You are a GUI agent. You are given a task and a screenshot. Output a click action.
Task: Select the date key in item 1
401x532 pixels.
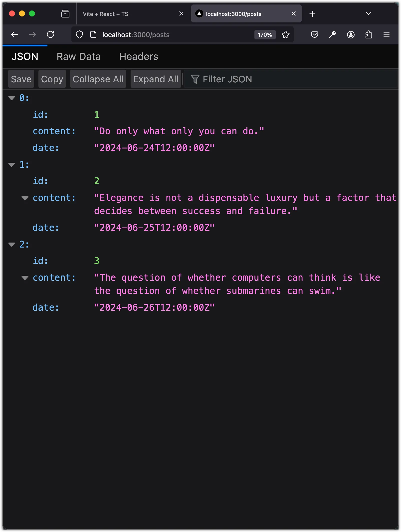46,228
